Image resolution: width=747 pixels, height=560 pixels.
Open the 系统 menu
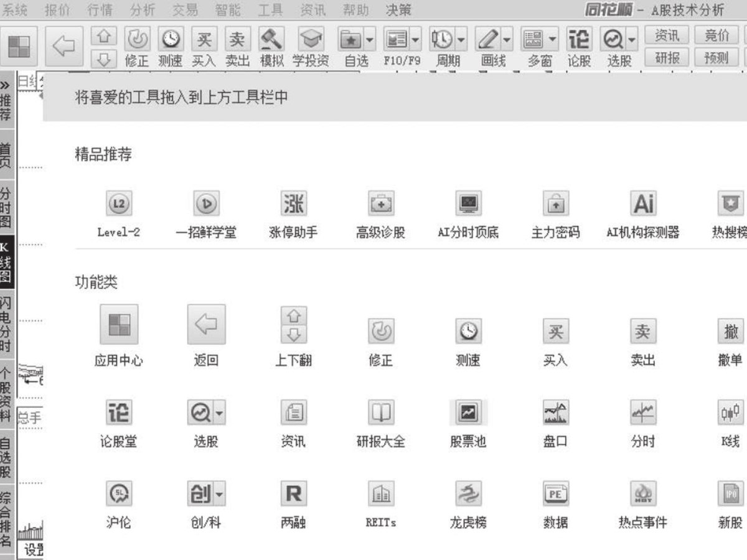tap(14, 10)
